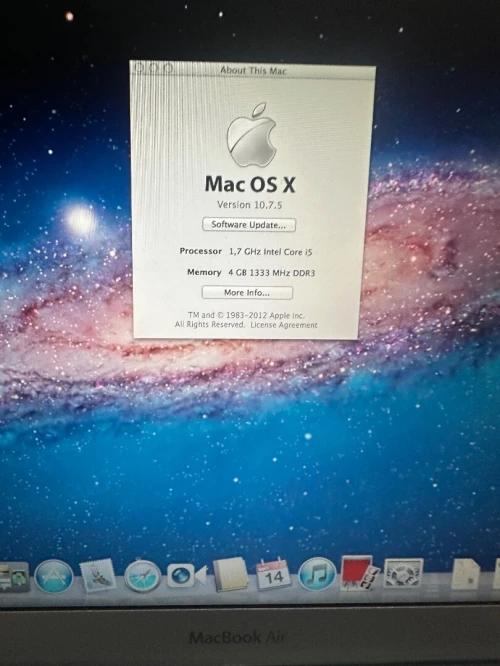Start FaceTime from the Dock

point(187,576)
